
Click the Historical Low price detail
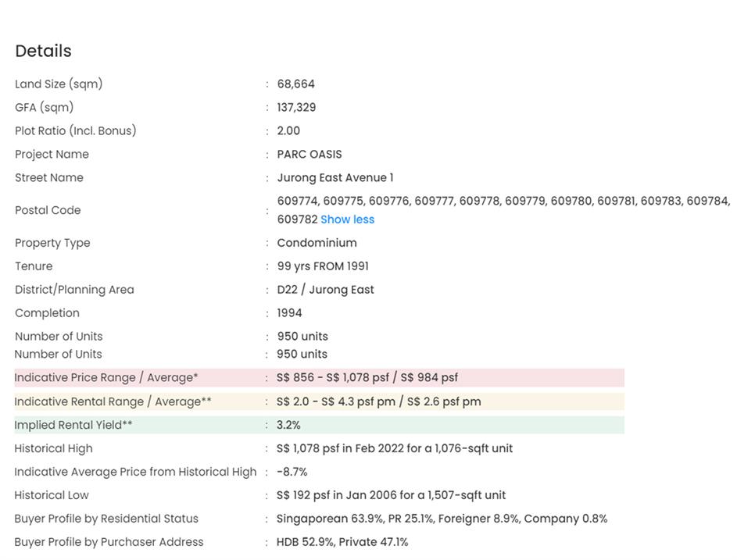click(391, 496)
